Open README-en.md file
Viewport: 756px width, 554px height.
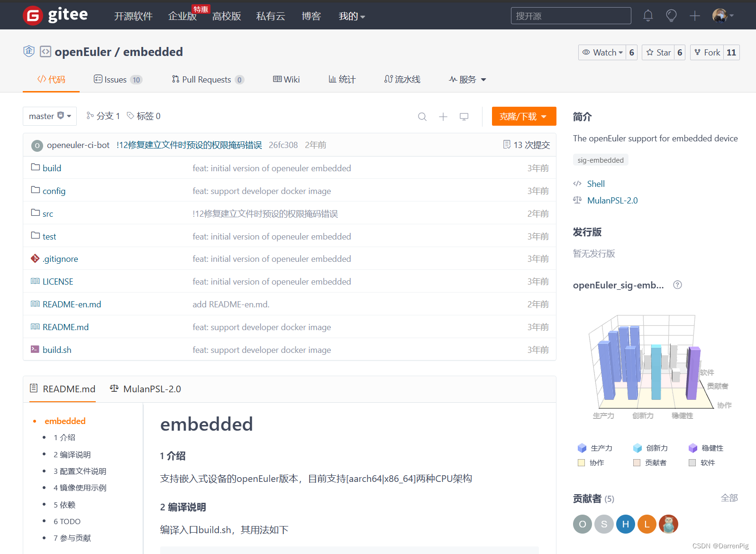[72, 305]
